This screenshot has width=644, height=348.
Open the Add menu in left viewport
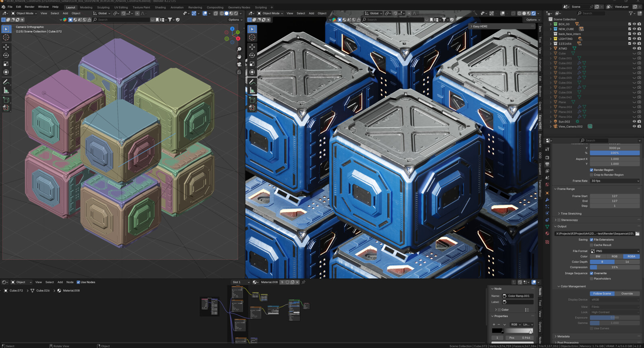tap(65, 13)
